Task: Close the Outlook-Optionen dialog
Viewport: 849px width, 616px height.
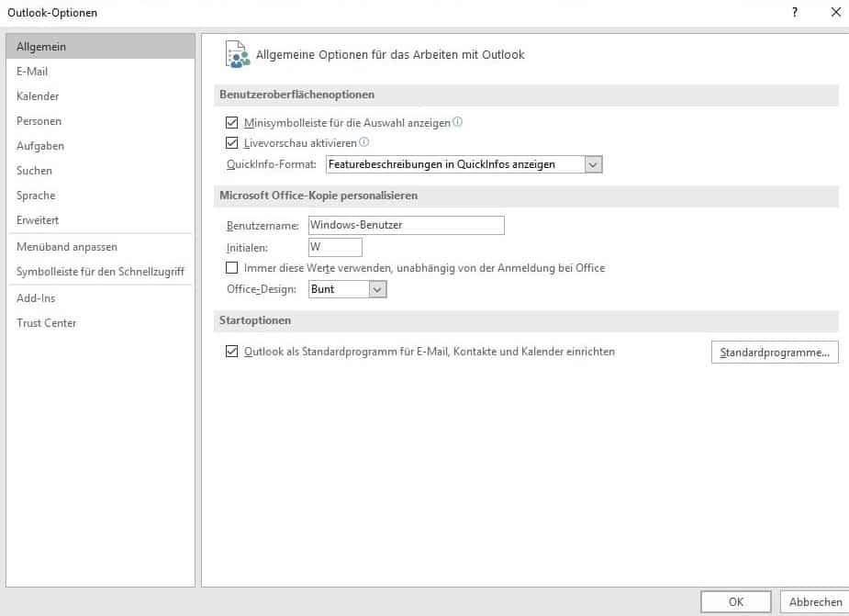Action: click(x=835, y=12)
